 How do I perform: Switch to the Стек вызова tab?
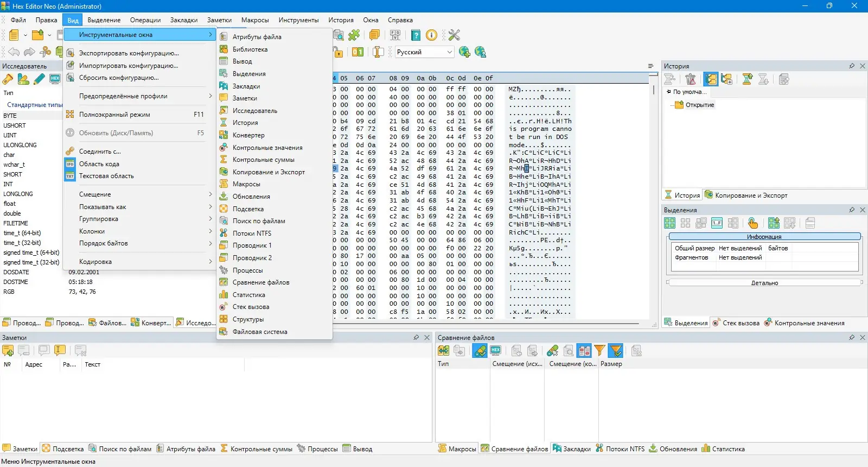[x=736, y=323]
